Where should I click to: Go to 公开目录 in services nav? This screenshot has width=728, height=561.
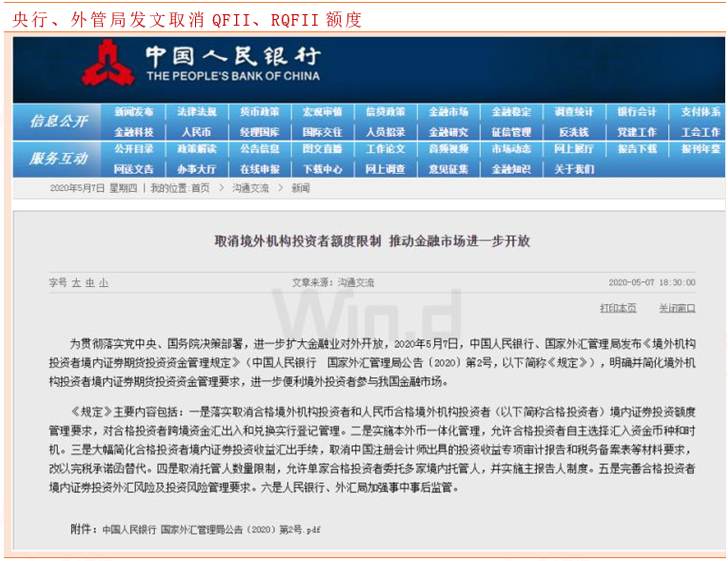pyautogui.click(x=134, y=149)
